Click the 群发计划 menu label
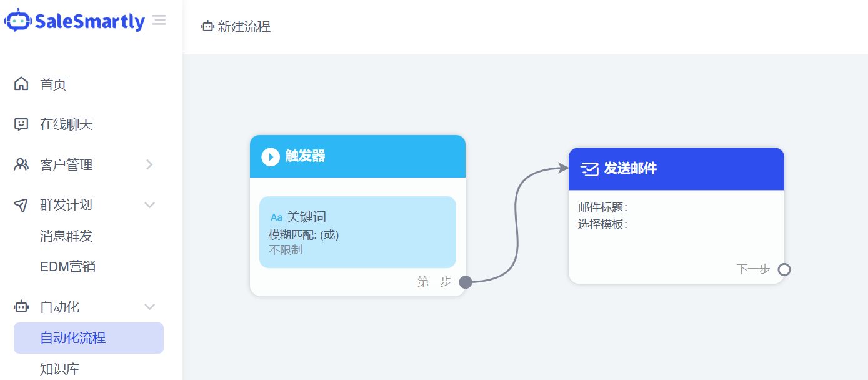The image size is (868, 380). click(66, 204)
